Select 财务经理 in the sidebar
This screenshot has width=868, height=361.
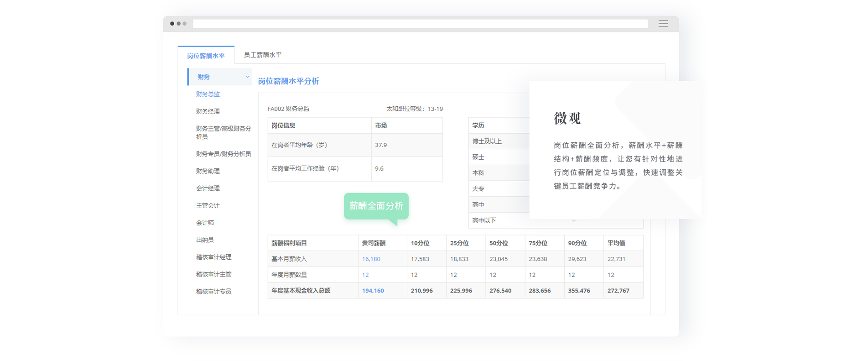208,111
